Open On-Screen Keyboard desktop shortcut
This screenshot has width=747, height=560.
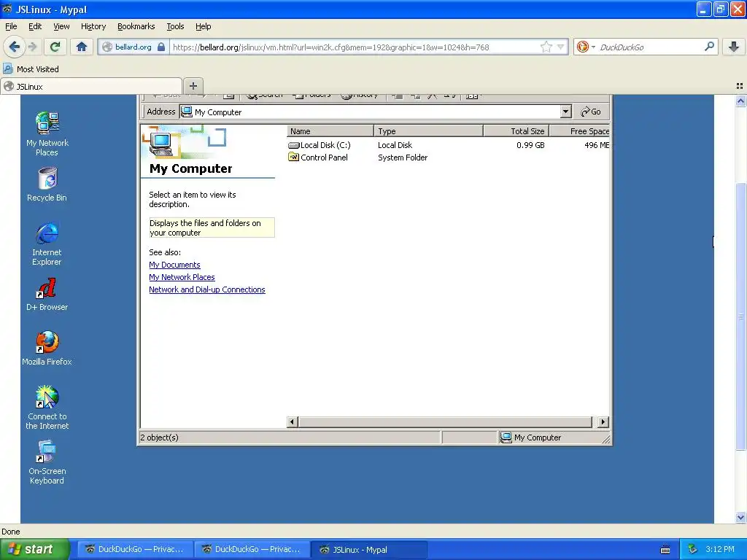click(47, 462)
